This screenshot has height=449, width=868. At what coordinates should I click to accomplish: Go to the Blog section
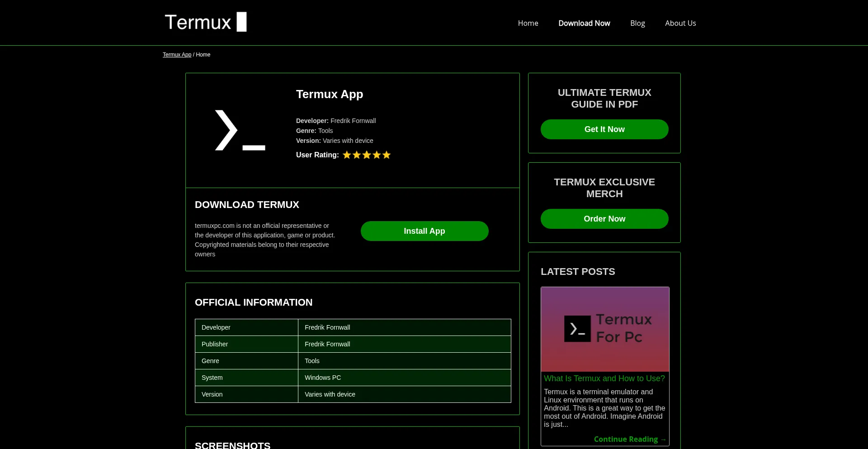pyautogui.click(x=637, y=23)
